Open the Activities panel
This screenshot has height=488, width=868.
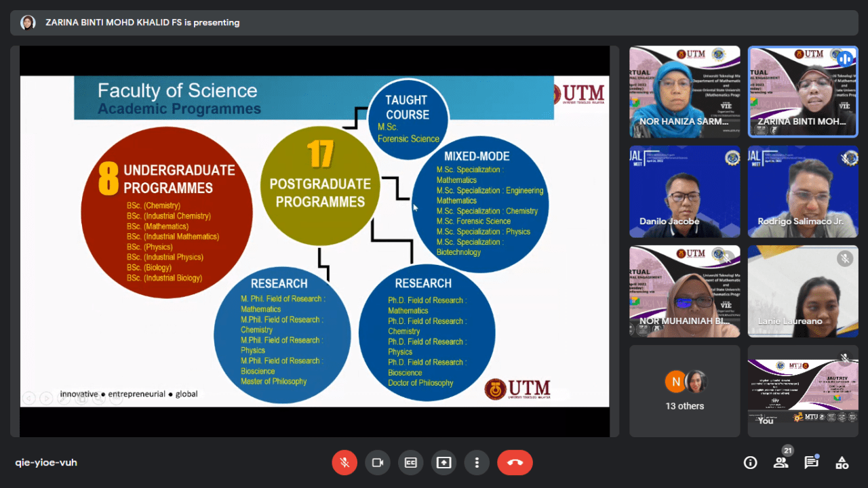842,462
